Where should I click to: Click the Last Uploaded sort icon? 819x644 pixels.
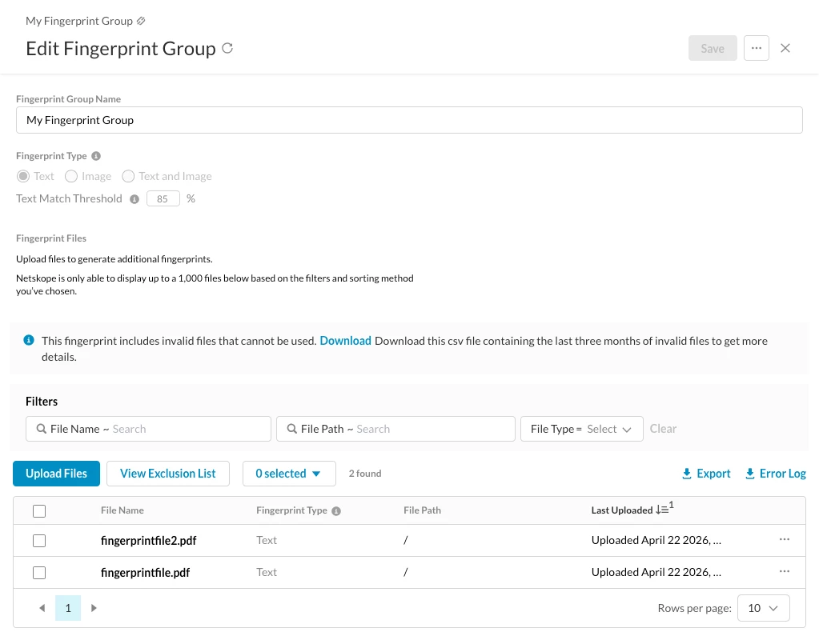click(664, 508)
